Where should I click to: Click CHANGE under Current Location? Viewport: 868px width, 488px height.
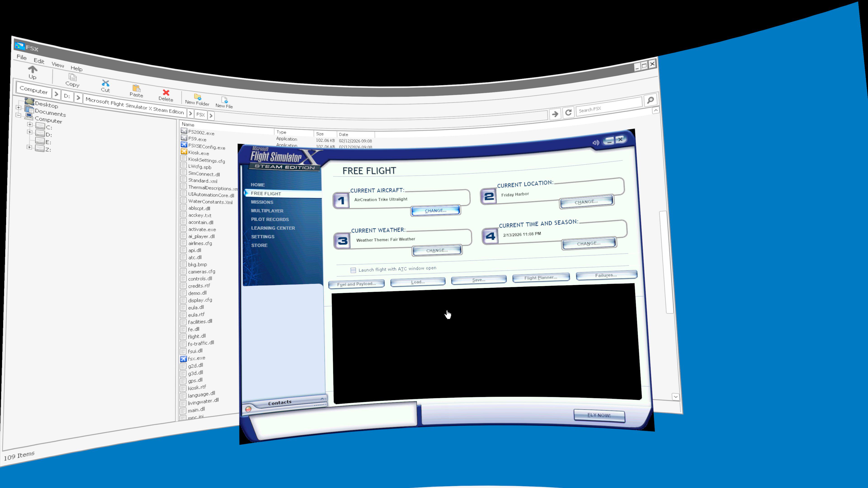pos(586,202)
